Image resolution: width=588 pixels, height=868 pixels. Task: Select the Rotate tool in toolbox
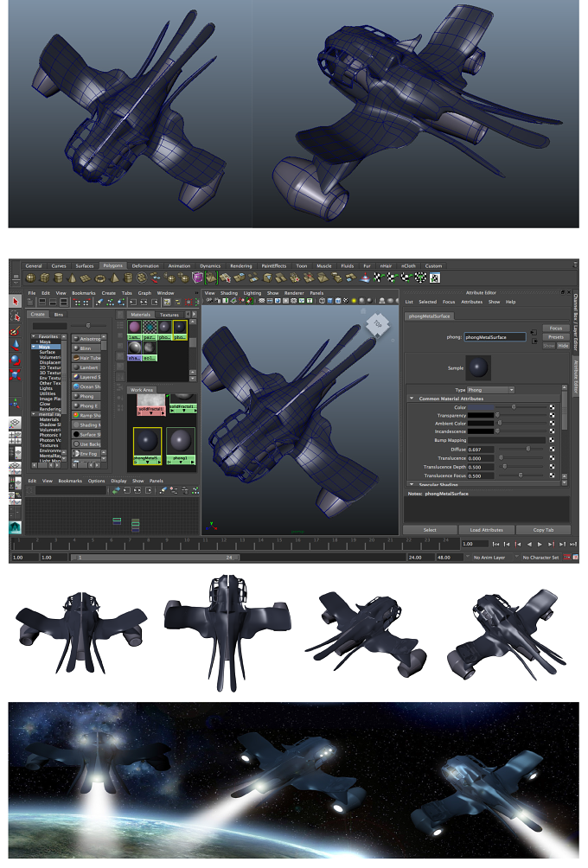pos(16,360)
